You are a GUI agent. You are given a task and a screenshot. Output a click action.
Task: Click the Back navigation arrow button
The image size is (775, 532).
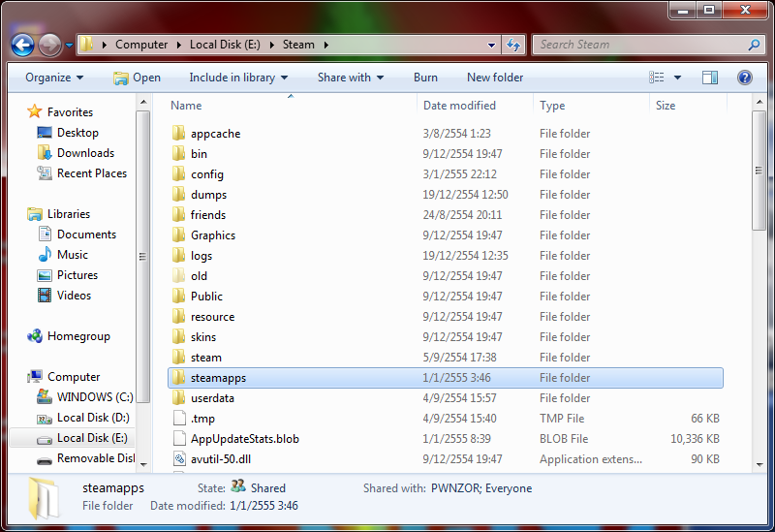[22, 45]
